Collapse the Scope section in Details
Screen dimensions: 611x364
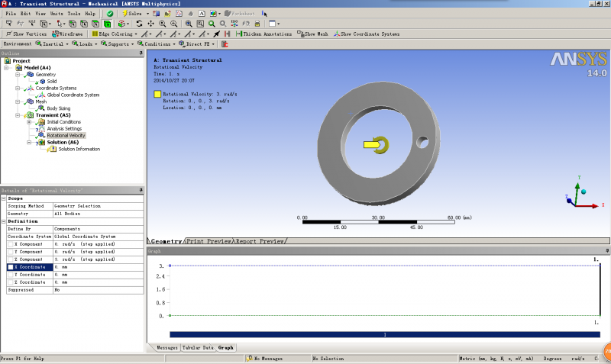click(x=4, y=198)
